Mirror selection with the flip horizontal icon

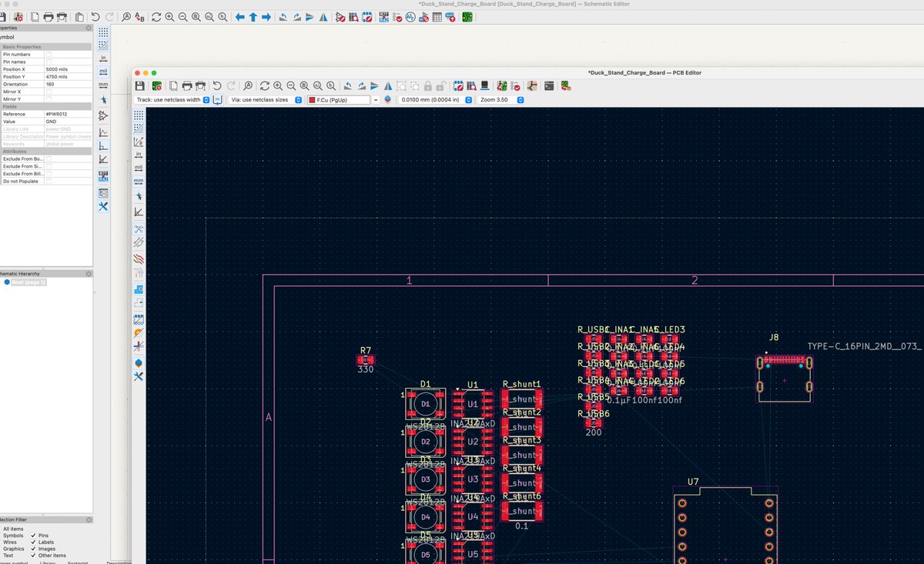pos(388,85)
